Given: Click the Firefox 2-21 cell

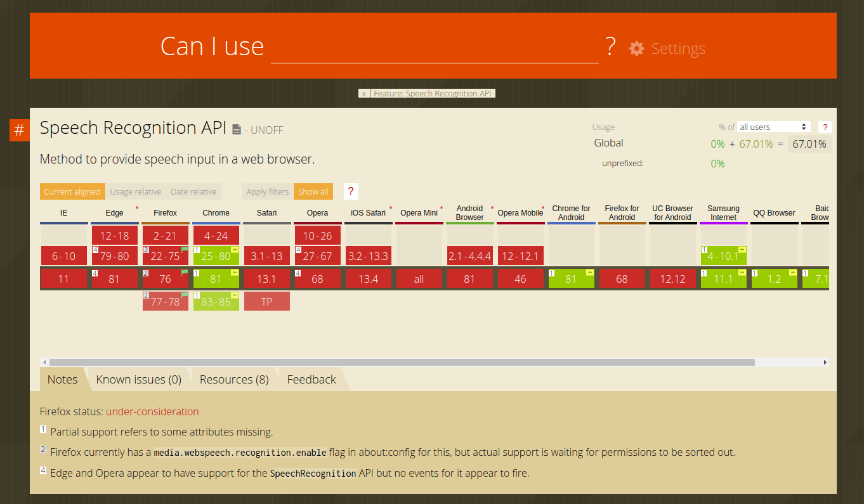Looking at the screenshot, I should coord(166,235).
